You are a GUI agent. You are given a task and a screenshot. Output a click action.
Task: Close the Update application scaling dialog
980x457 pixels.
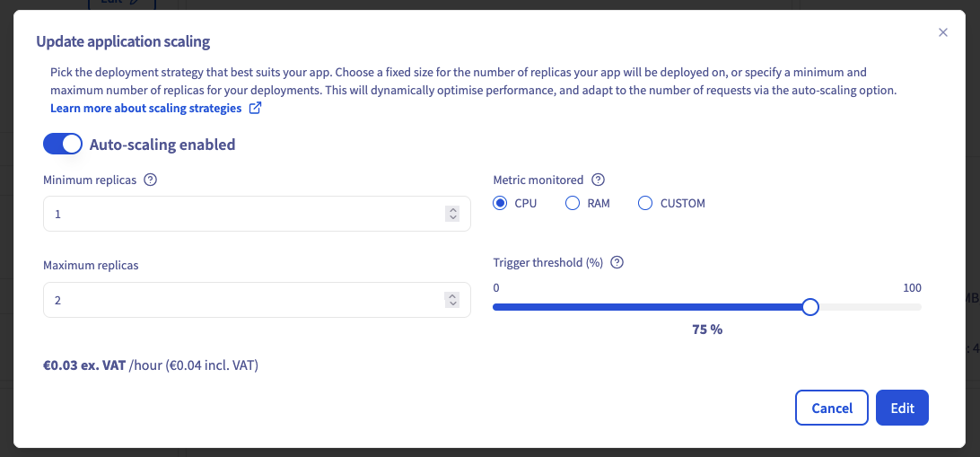pos(942,32)
